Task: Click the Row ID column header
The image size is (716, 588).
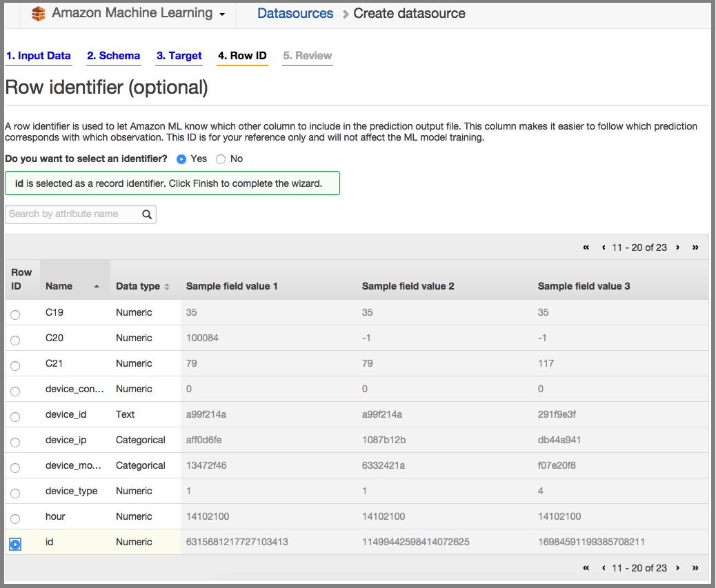Action: [x=21, y=279]
